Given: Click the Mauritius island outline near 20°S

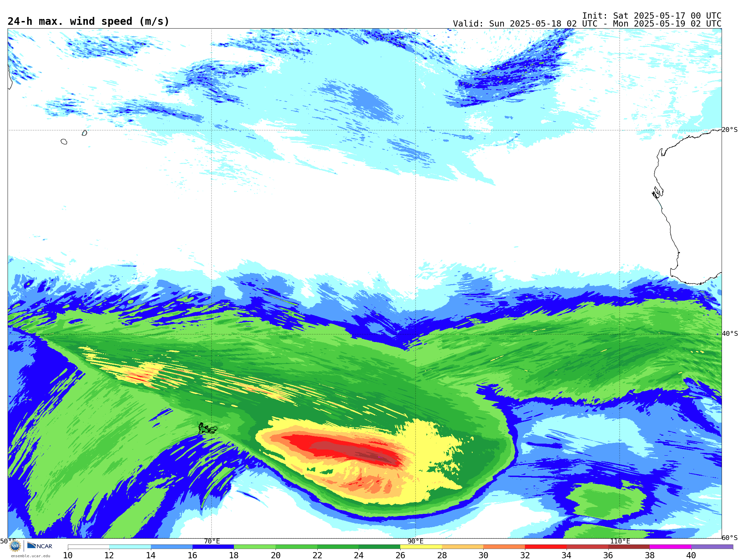Looking at the screenshot, I should 84,133.
